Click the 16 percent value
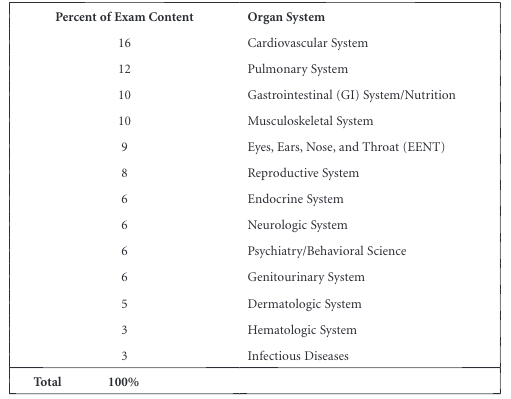The image size is (511, 399). coord(124,43)
